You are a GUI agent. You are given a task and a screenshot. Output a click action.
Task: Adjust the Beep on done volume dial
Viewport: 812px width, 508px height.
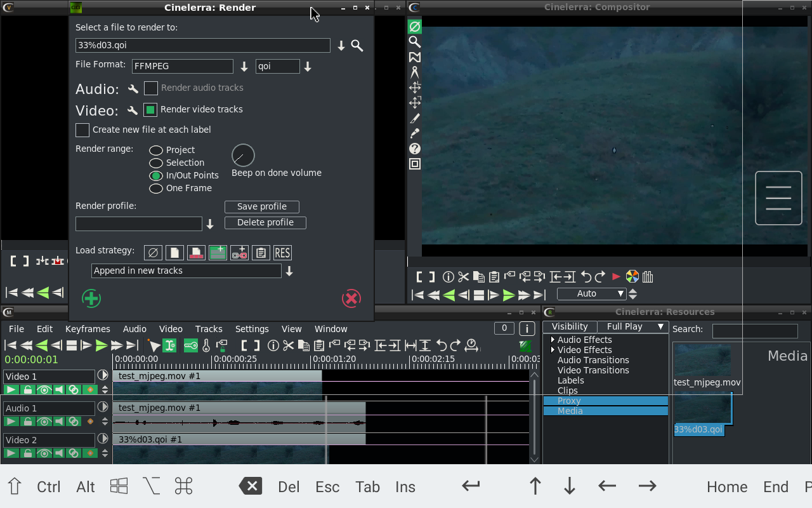point(243,156)
